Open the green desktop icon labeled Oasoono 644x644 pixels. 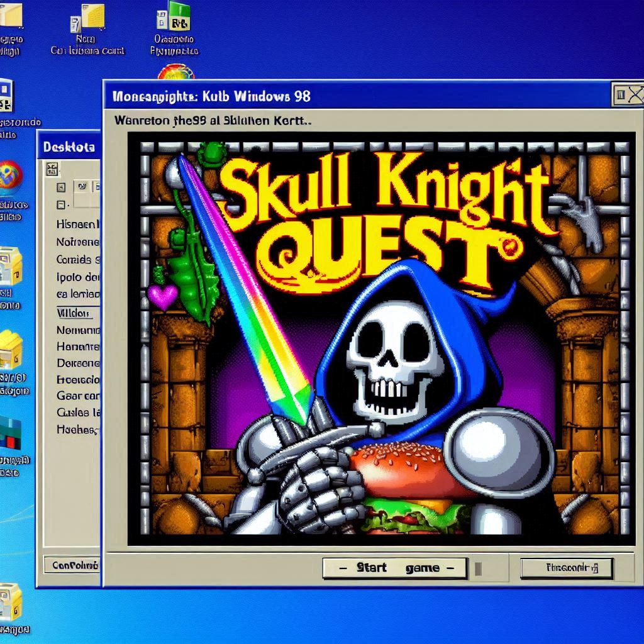click(x=174, y=16)
